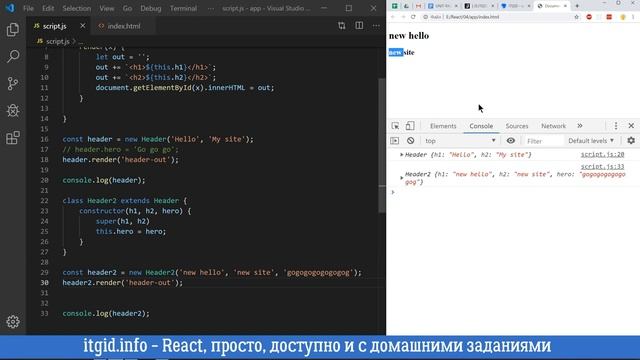Click the editor vertical scrollbar
This screenshot has height=360, width=640.
(382, 145)
